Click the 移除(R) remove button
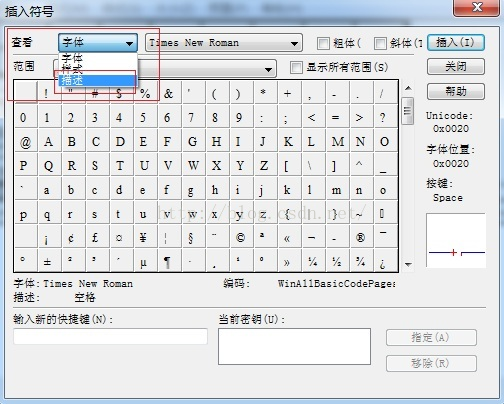 click(431, 363)
